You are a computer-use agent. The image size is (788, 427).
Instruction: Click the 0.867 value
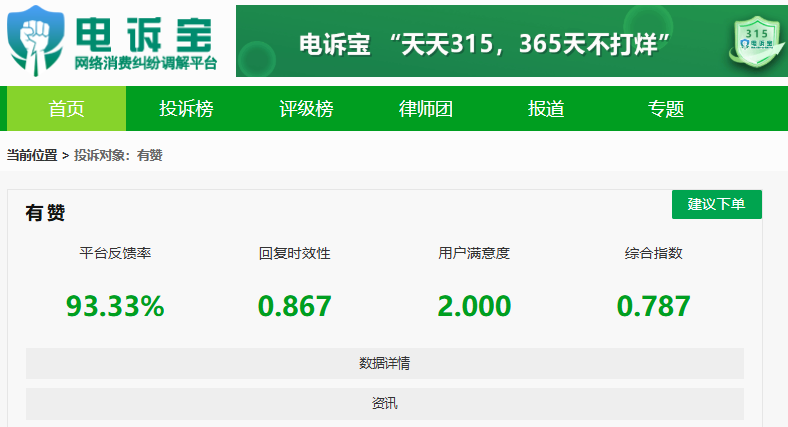[294, 306]
